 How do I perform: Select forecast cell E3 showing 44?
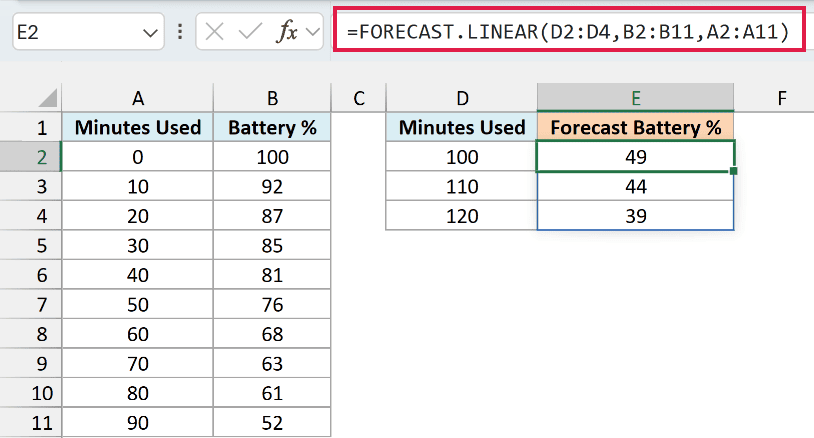[x=635, y=186]
